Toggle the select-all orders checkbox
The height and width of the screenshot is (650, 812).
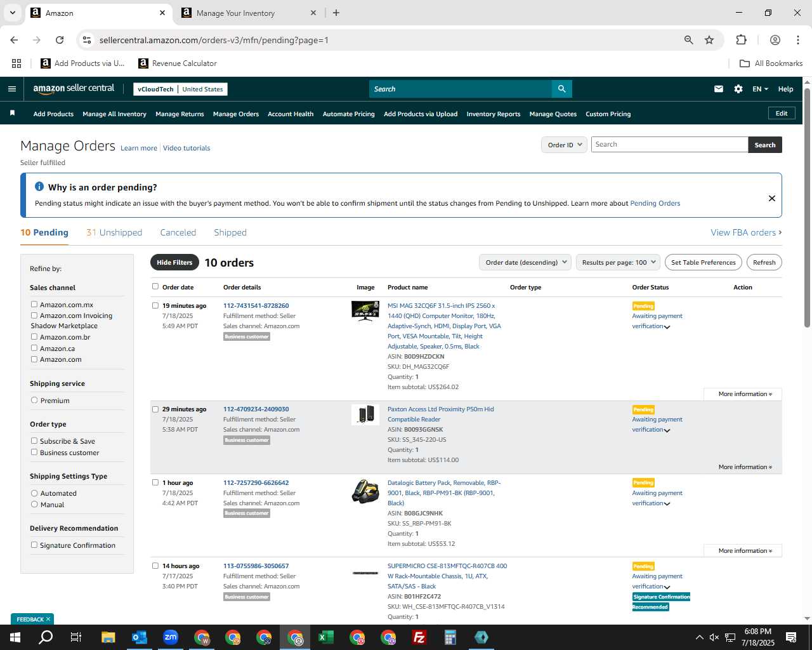155,286
